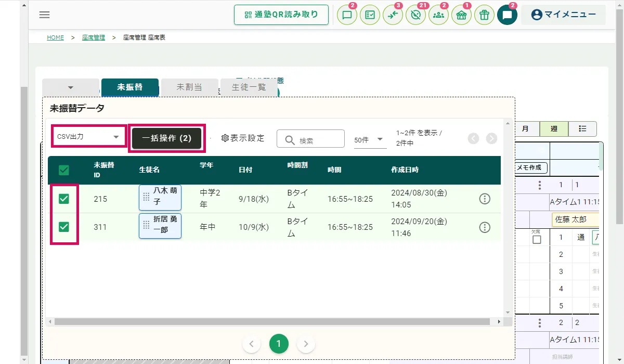Screen dimensions: 624x364
Task: Click the 作成日時 column header
Action: (x=405, y=170)
